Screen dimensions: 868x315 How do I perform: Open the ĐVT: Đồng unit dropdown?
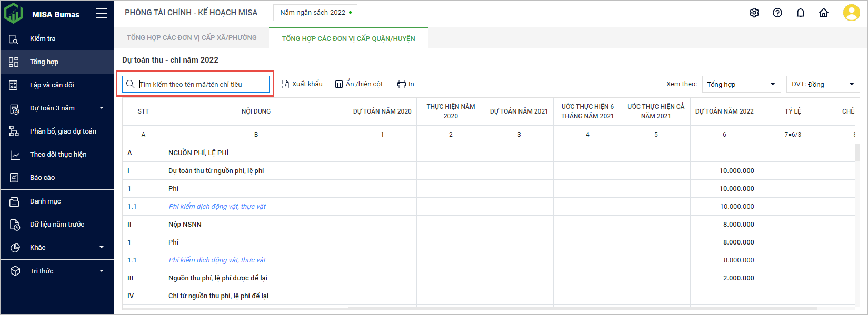click(822, 84)
